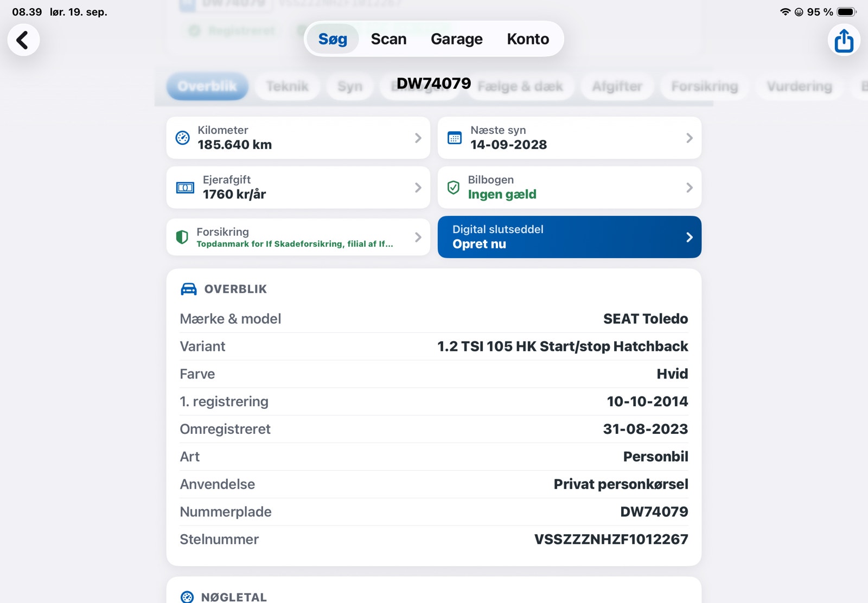Image resolution: width=868 pixels, height=603 pixels.
Task: Expand the Kilometer card chevron
Action: [x=418, y=138]
